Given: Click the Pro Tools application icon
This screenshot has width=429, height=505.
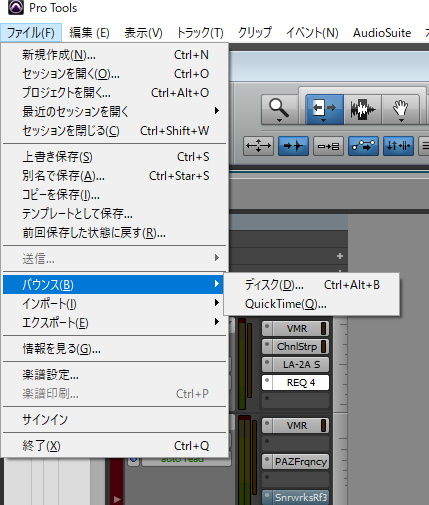Looking at the screenshot, I should pyautogui.click(x=15, y=7).
